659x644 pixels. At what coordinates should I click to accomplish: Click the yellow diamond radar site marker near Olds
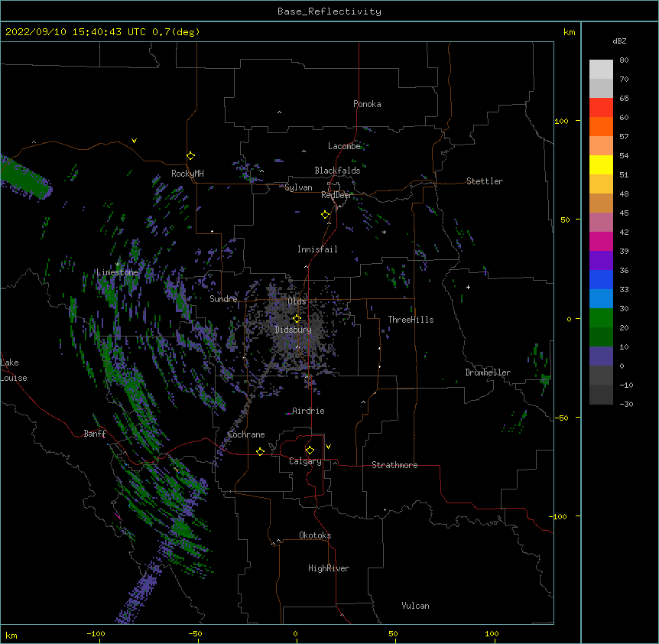tap(297, 318)
